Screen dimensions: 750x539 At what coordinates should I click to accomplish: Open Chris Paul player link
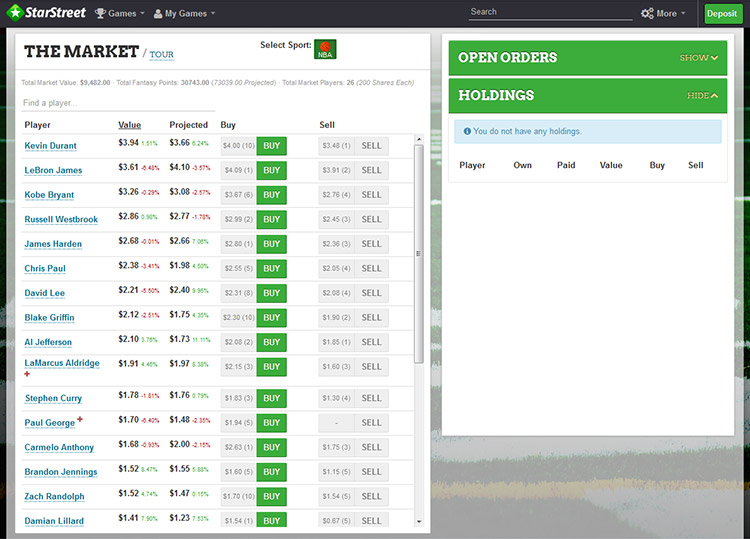coord(45,268)
